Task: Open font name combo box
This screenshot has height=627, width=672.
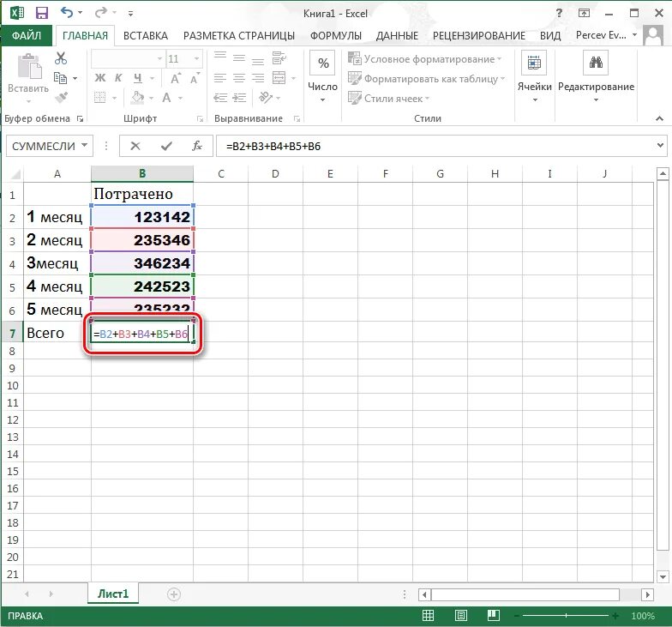Action: click(128, 58)
